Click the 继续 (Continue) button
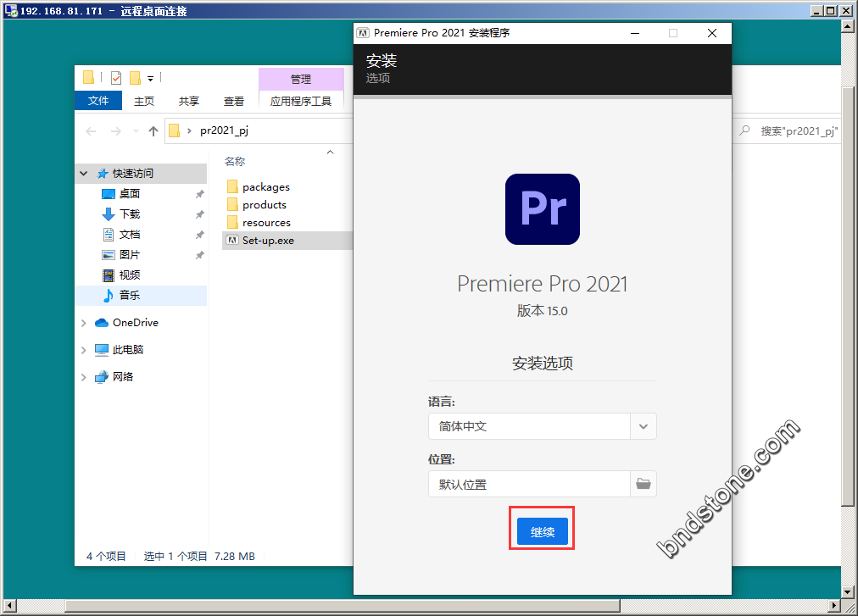This screenshot has width=858, height=616. coord(542,532)
